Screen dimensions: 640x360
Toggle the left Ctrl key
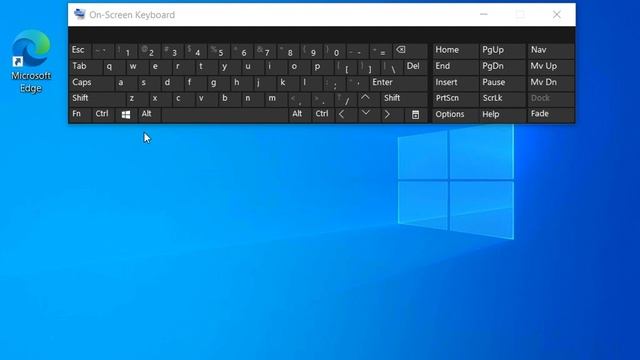104,115
